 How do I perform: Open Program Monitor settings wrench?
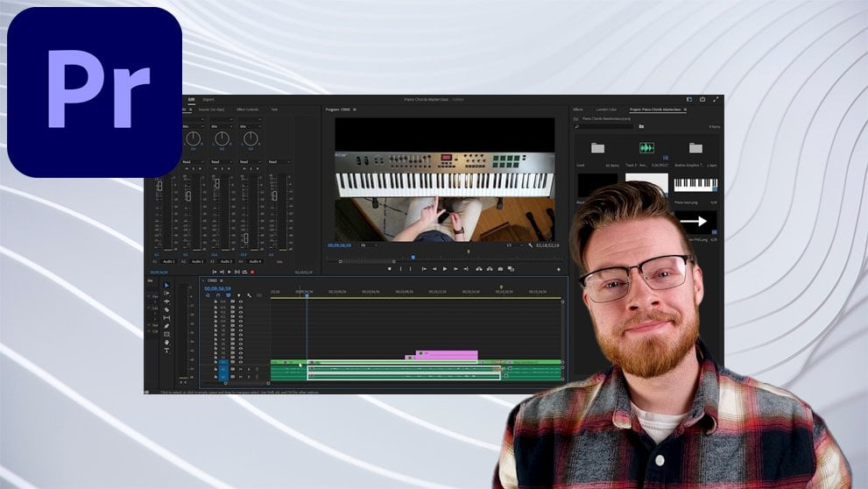tap(530, 245)
